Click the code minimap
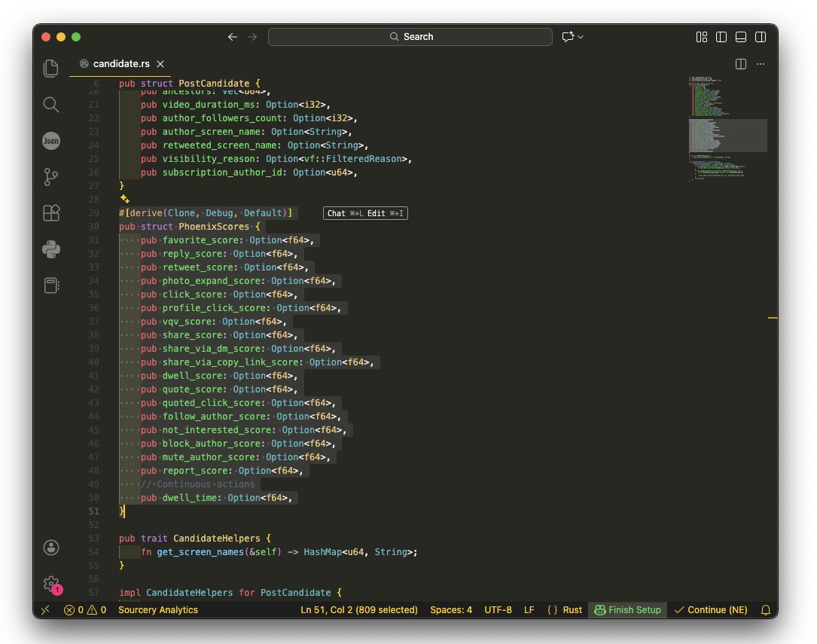 point(727,130)
